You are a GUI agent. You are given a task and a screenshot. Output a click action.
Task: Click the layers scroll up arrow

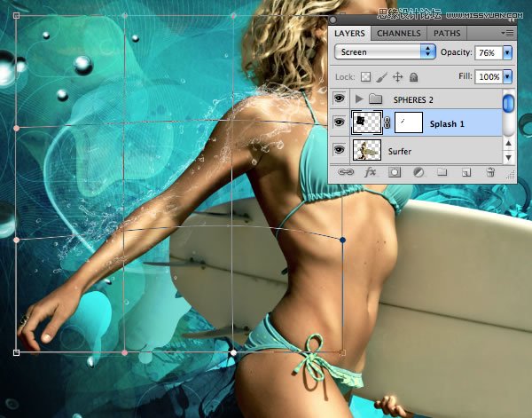(x=508, y=143)
